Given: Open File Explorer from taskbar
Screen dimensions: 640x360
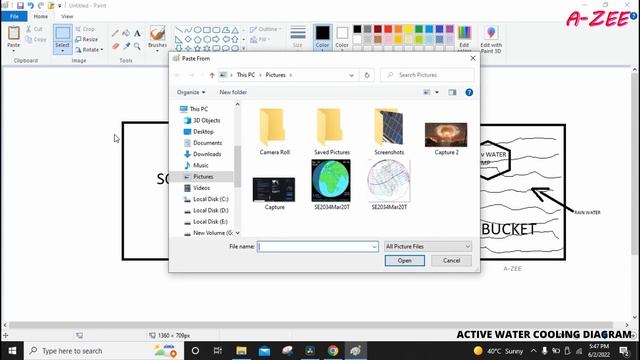Looking at the screenshot, I should coord(241,351).
